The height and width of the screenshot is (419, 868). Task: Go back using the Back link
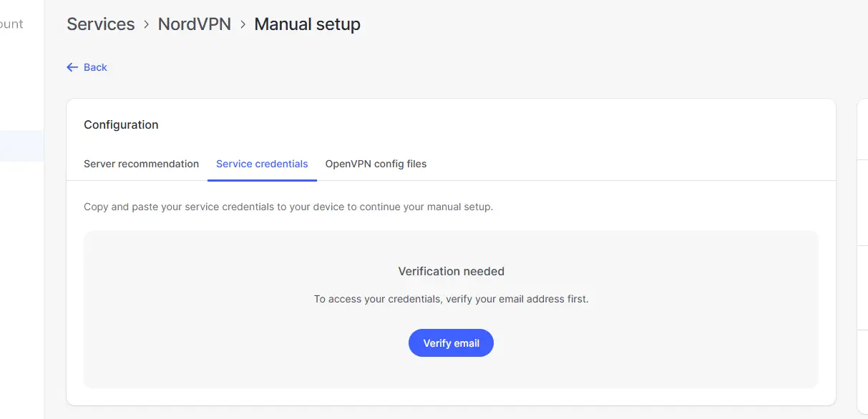pyautogui.click(x=87, y=67)
